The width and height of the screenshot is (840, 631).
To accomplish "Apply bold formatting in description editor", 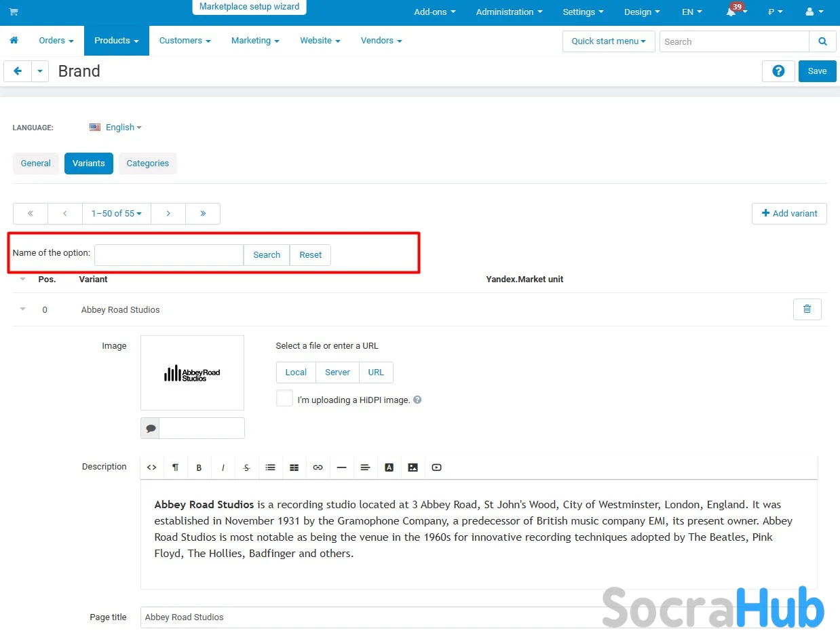I will pyautogui.click(x=199, y=467).
